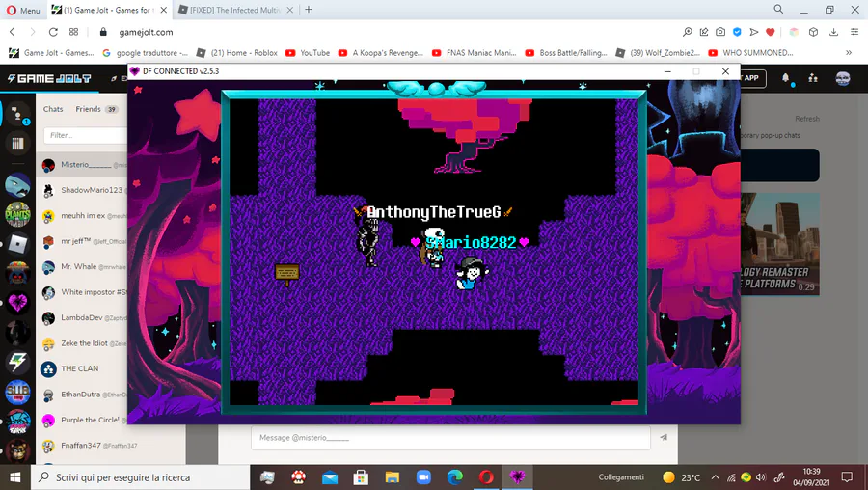Viewport: 868px width, 490px height.
Task: Send the chat message arrow
Action: (664, 437)
